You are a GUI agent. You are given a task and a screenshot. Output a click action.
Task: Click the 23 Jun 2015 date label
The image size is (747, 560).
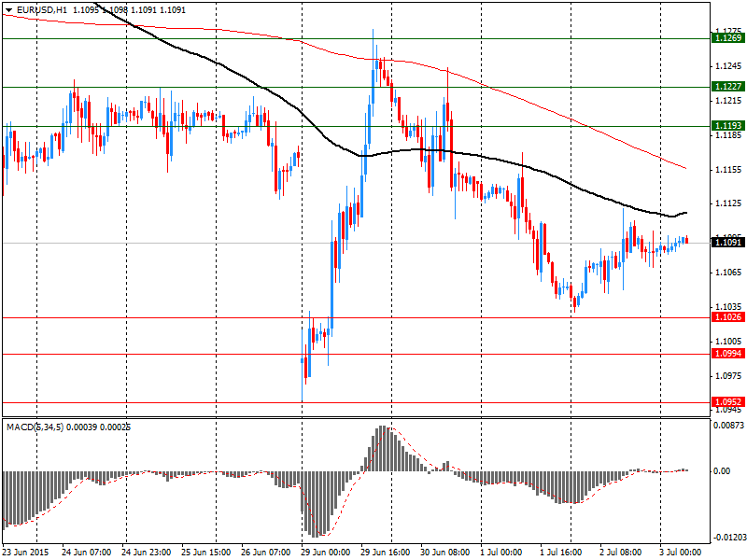click(x=25, y=553)
